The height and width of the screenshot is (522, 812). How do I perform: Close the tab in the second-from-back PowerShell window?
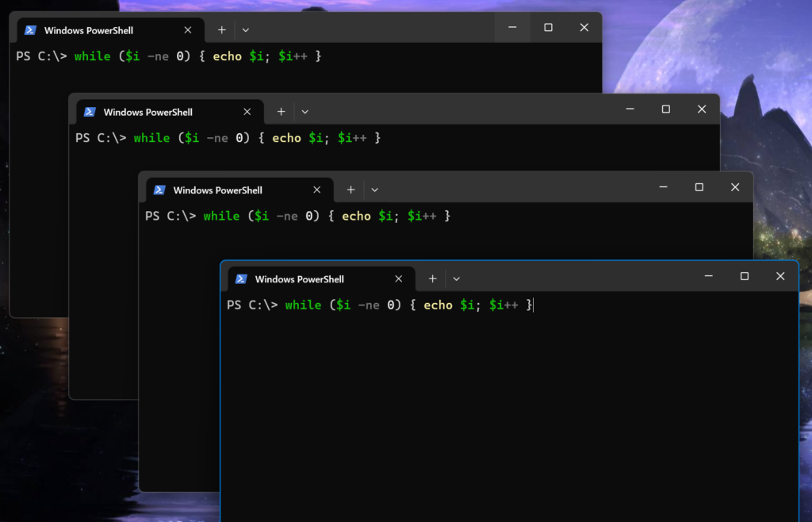(247, 112)
